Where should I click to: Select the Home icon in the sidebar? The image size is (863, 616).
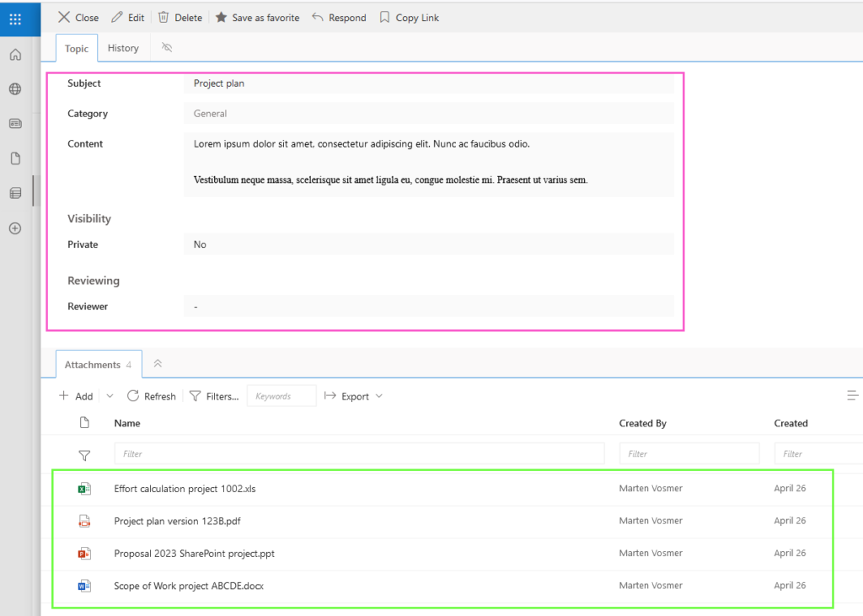coord(13,54)
